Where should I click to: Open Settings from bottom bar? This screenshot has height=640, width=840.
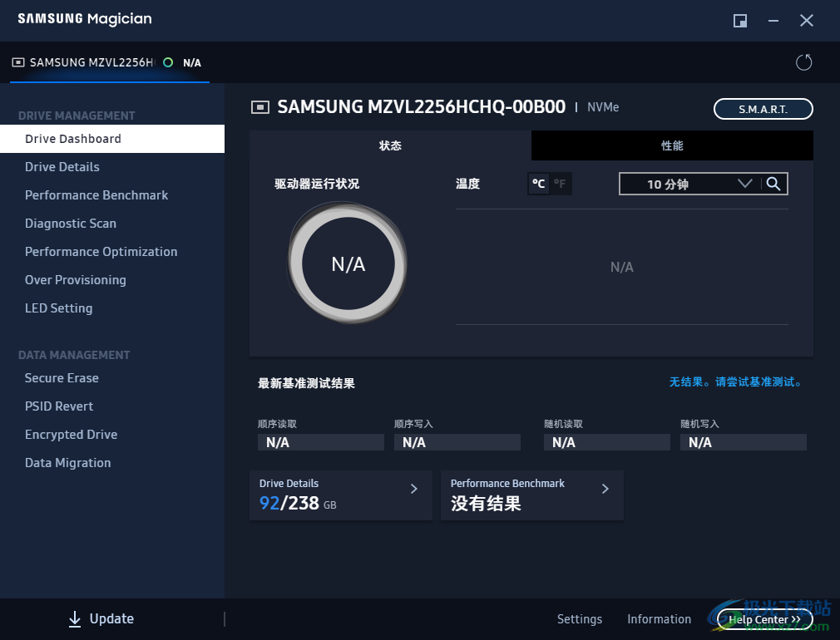[580, 620]
